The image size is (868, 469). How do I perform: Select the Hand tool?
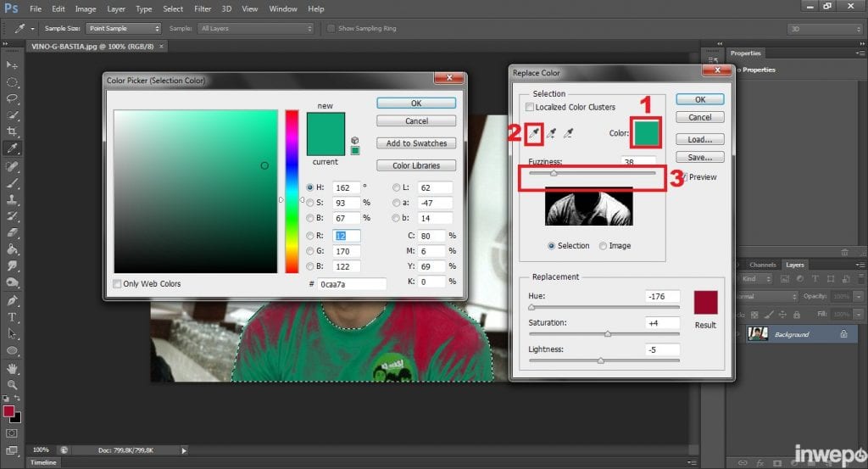[x=12, y=368]
